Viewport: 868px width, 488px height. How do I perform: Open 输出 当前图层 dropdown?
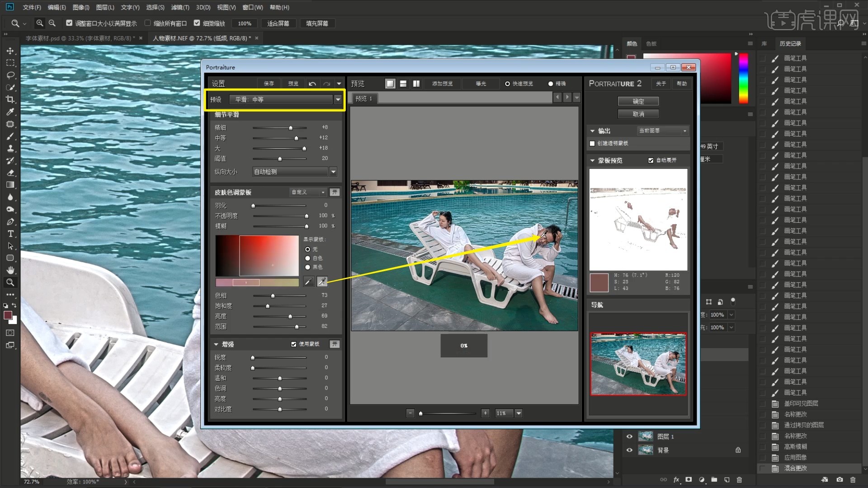(684, 131)
